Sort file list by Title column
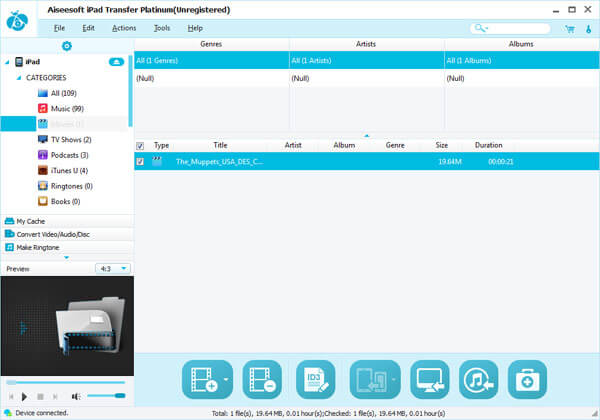600x420 pixels. coord(220,145)
